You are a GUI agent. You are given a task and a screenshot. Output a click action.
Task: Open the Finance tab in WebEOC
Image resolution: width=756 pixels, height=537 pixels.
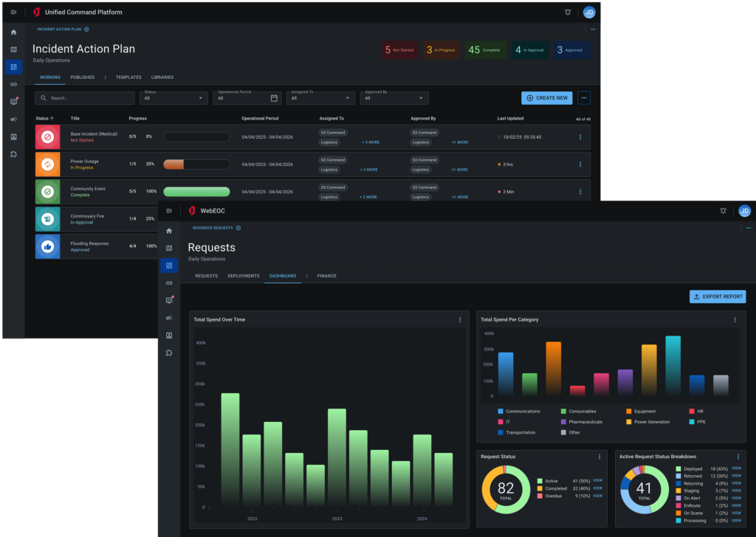pyautogui.click(x=327, y=276)
